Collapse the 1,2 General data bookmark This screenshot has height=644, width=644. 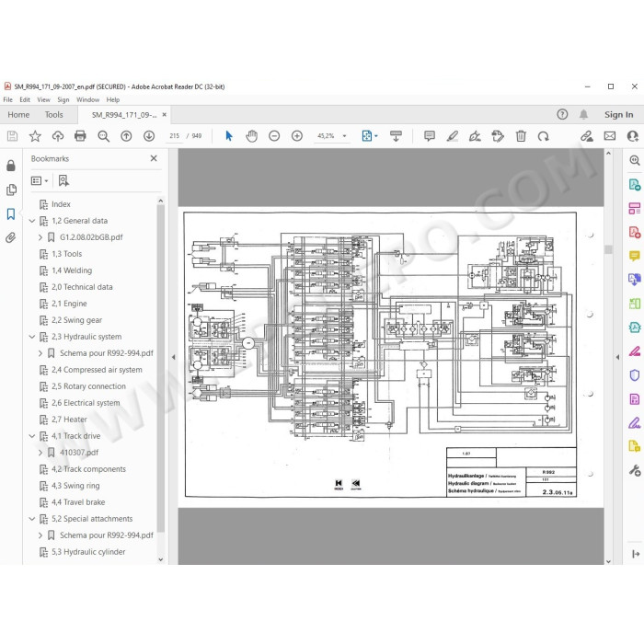(32, 221)
